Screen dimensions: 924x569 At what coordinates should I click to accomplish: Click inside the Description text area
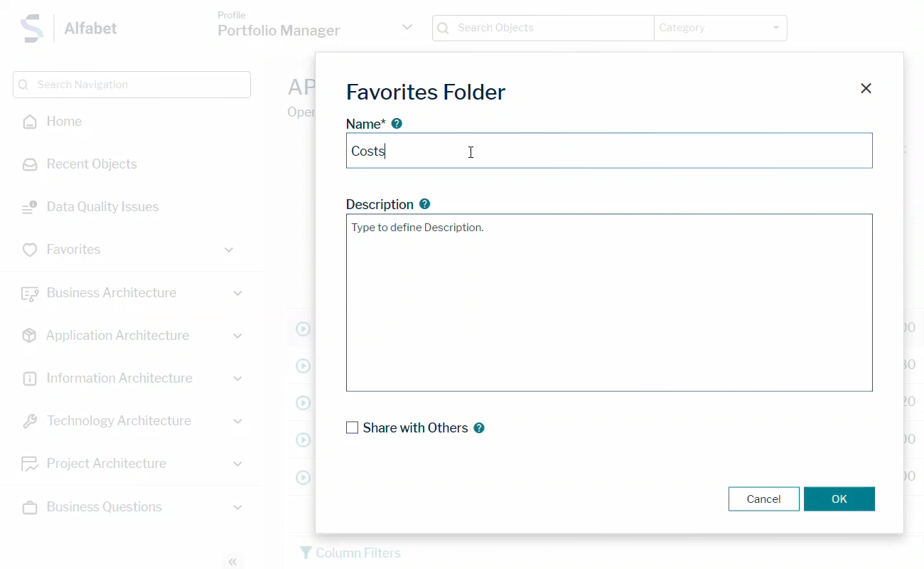[x=609, y=302]
